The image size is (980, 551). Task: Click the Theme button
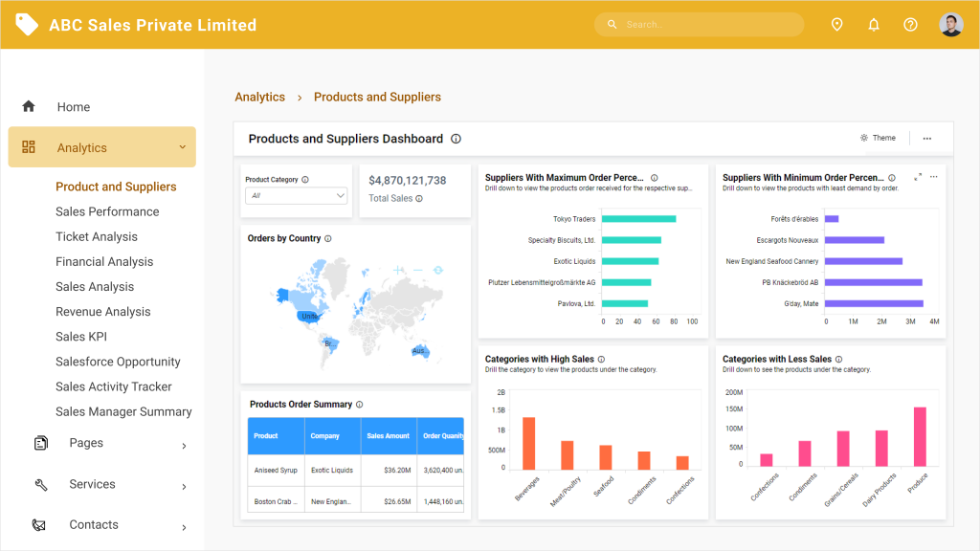[x=879, y=138]
